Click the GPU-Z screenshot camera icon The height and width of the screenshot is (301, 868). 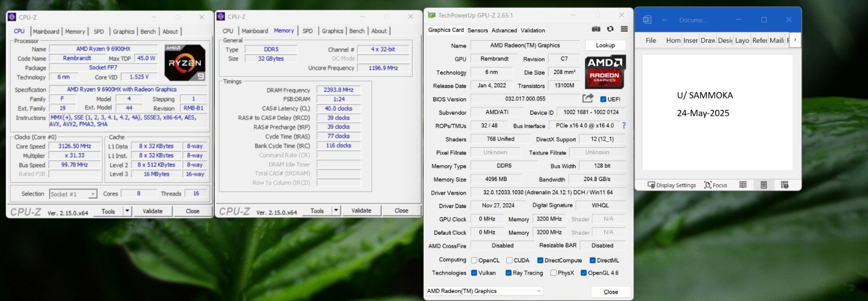(596, 29)
